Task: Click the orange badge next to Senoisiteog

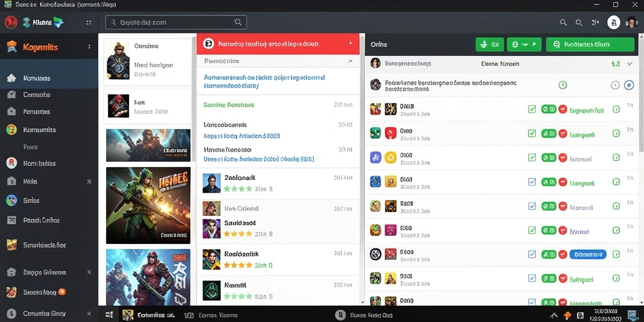Action: pyautogui.click(x=62, y=292)
